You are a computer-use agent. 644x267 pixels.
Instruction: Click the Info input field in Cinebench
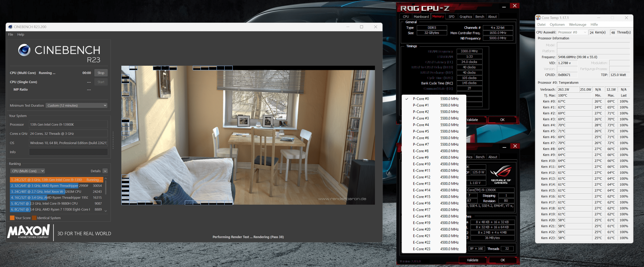coord(68,152)
